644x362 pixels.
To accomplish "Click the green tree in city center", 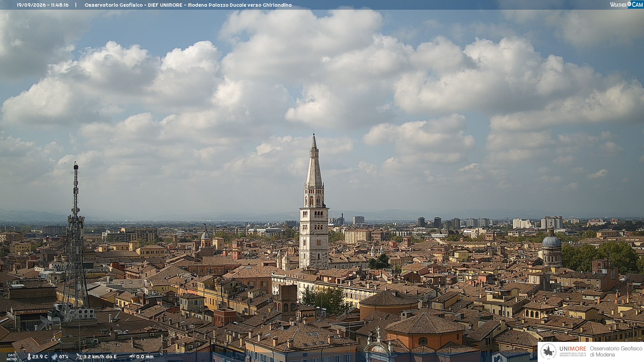I will click(324, 299).
